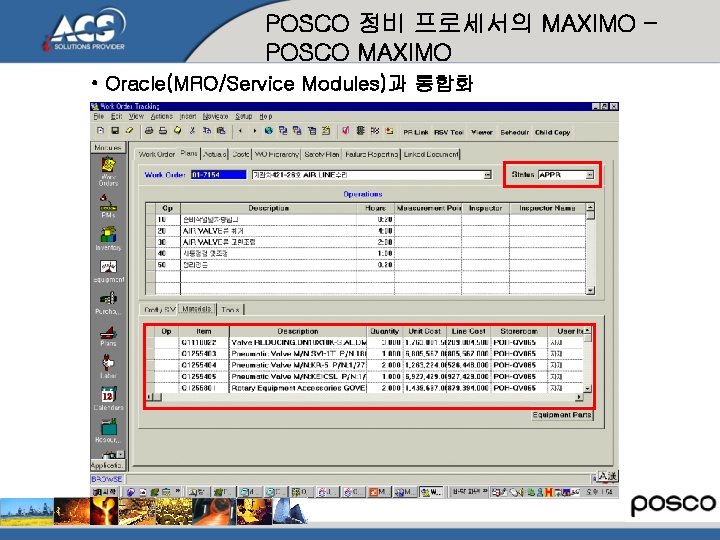The image size is (720, 540).
Task: Select operation row 30 AIR VALVE
Action: [366, 242]
